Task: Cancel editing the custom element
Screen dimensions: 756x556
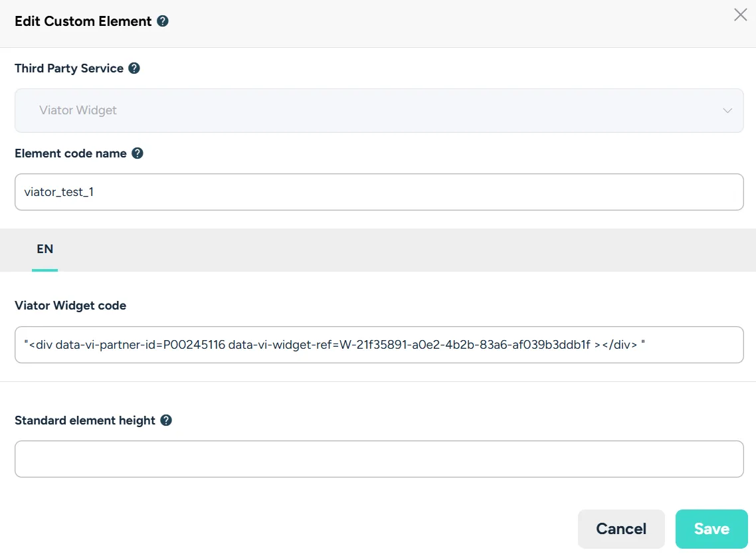Action: [621, 529]
